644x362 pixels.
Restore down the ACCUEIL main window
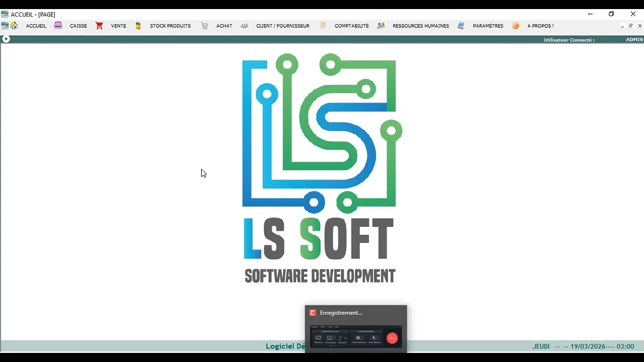(x=611, y=14)
